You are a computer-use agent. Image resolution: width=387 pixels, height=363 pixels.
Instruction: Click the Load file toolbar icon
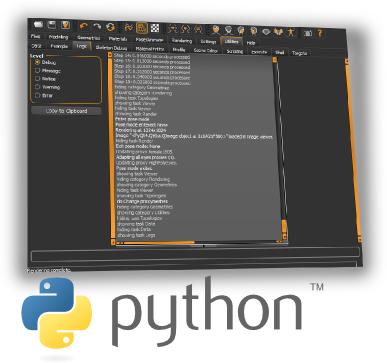coord(39,24)
